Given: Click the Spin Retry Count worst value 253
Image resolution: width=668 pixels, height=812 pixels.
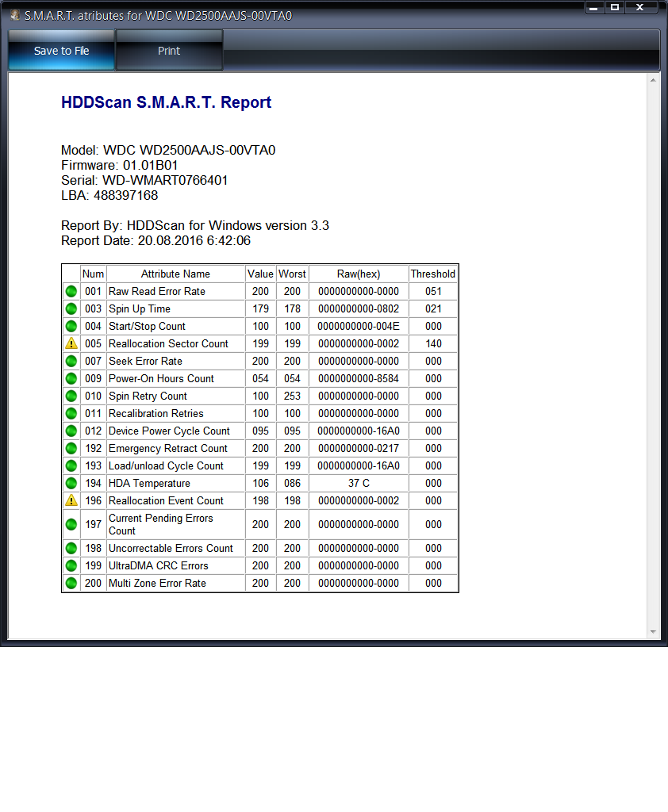Looking at the screenshot, I should coord(292,396).
